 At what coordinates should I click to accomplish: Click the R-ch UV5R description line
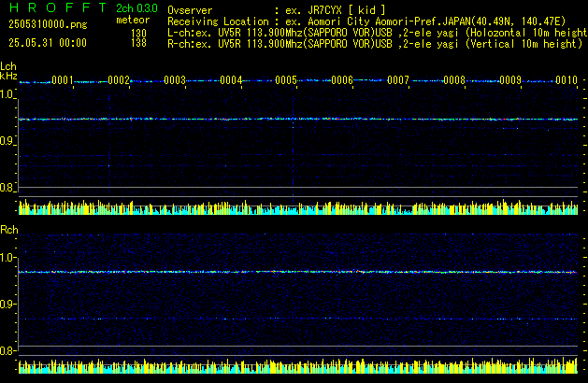click(x=375, y=44)
